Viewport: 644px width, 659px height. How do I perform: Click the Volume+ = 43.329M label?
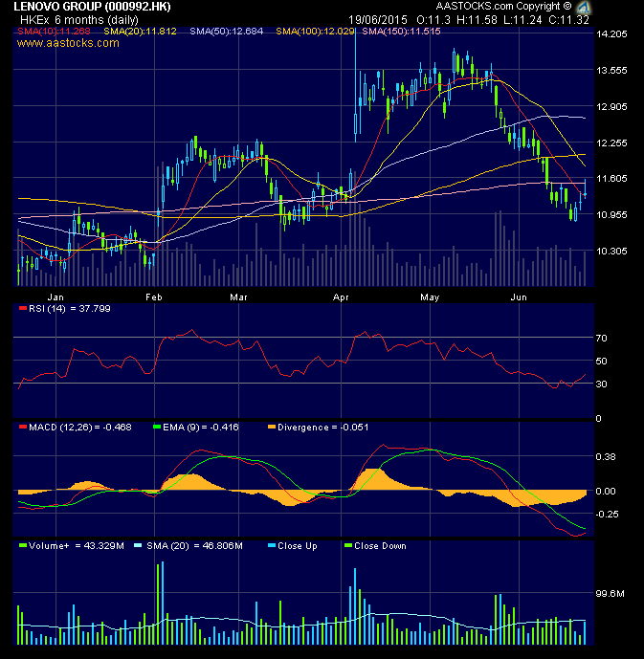pos(77,545)
